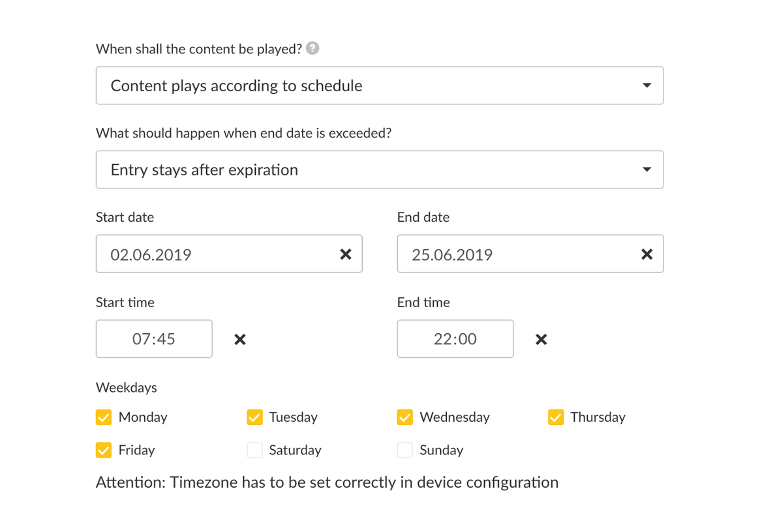
Task: Uncheck the Tuesday checkbox
Action: pyautogui.click(x=254, y=417)
